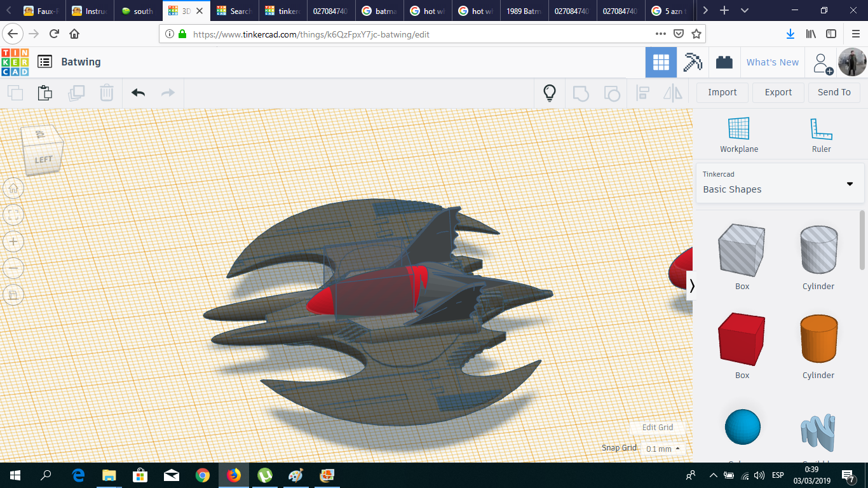Undo the last action
This screenshot has height=488, width=868.
click(x=138, y=93)
